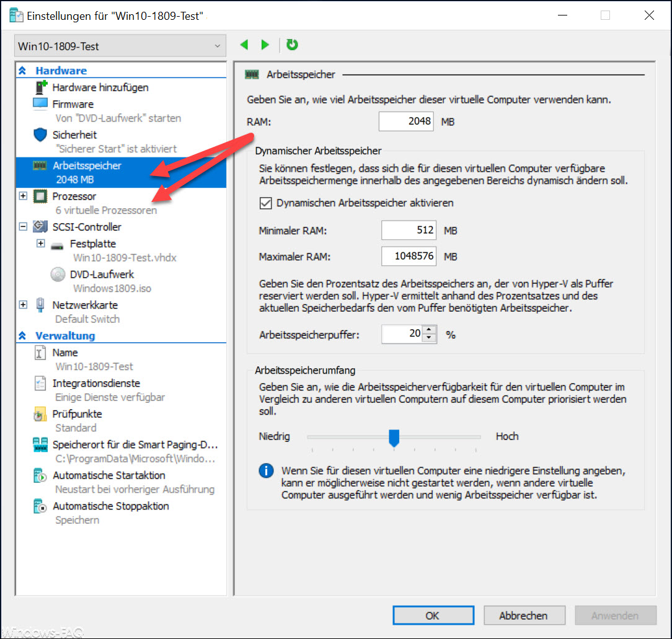Click the Arbeitsspeicher RAM chip icon in tree
672x639 pixels.
click(40, 165)
